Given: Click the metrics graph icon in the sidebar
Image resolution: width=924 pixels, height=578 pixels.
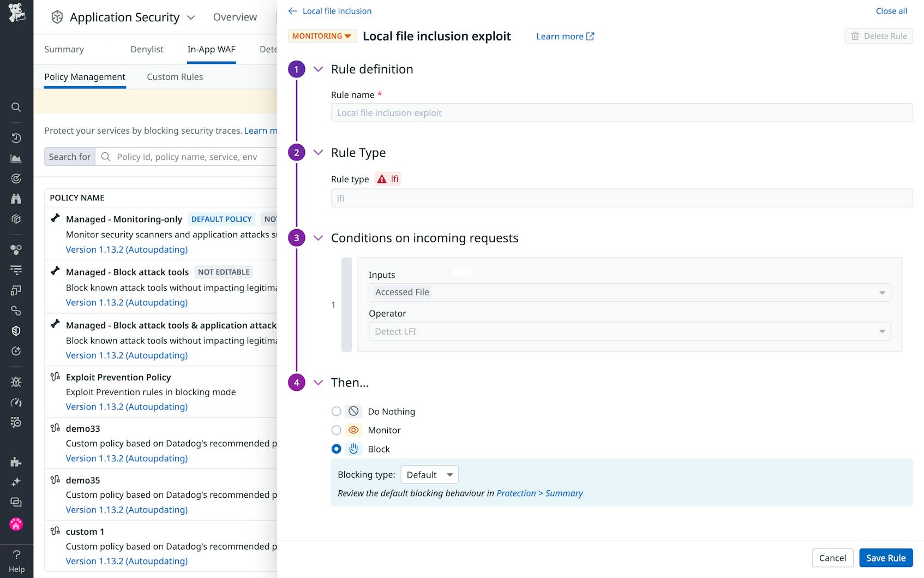Looking at the screenshot, I should click(16, 158).
